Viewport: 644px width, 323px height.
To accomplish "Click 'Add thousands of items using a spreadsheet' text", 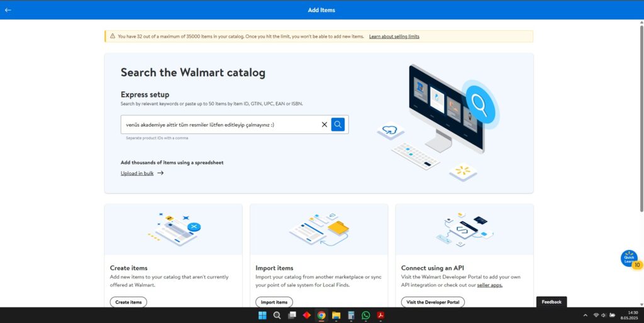I will 172,162.
